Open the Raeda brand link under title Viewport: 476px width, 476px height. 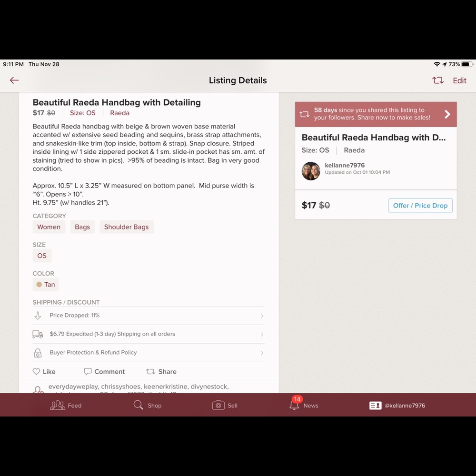[119, 113]
